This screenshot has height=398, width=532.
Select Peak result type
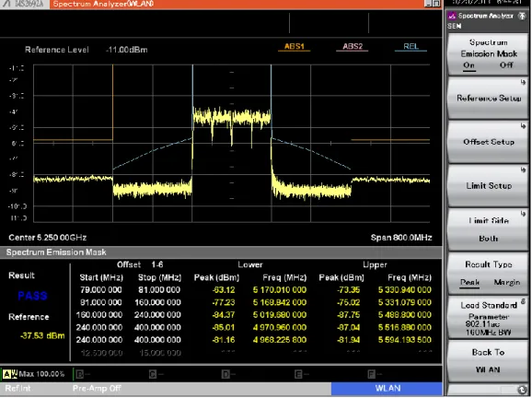point(469,282)
